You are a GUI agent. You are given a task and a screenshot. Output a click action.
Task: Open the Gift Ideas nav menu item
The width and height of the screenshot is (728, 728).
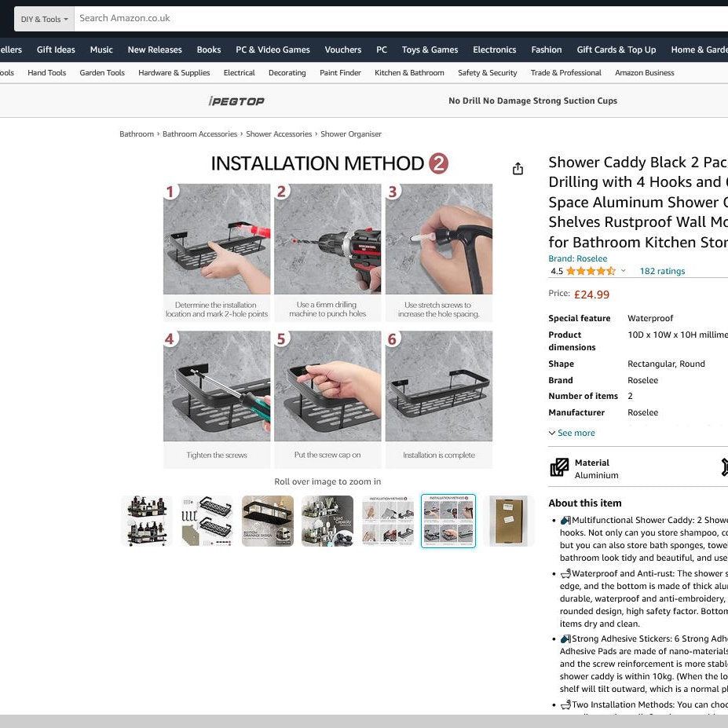(56, 49)
